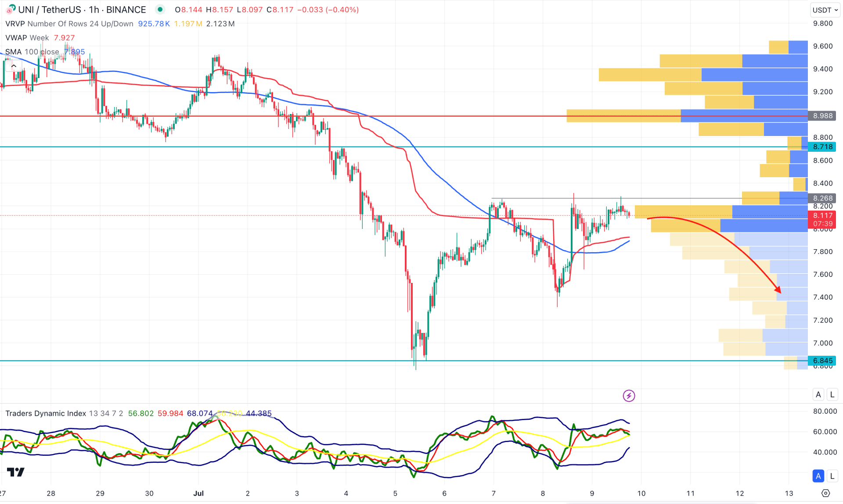Click the current price 8.117 label
Screen dimensions: 843x504
[822, 215]
